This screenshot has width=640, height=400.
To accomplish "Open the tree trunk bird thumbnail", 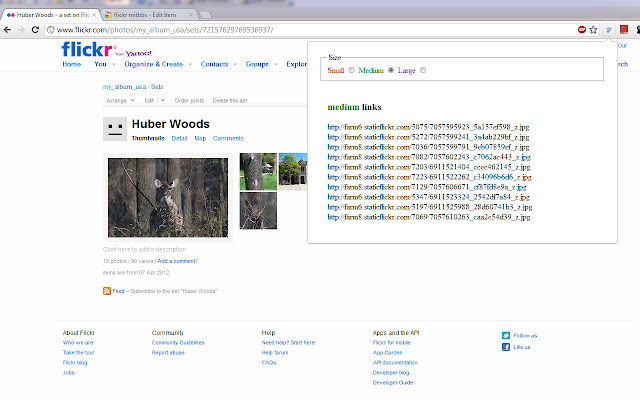I will coord(258,171).
